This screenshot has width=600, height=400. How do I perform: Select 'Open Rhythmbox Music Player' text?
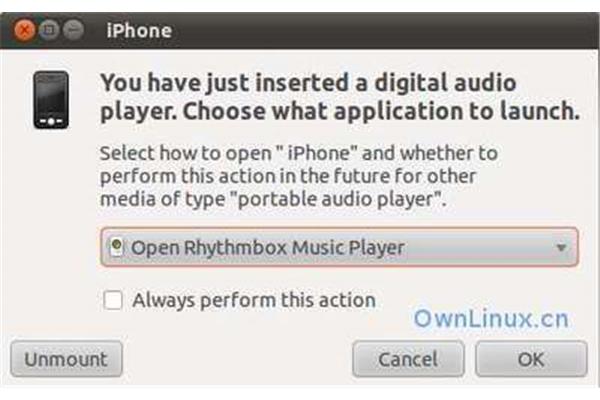(x=268, y=247)
